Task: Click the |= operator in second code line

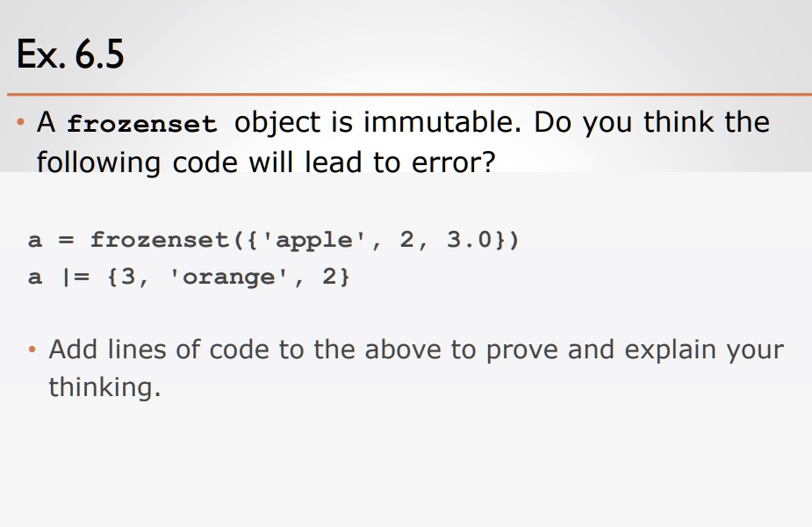Action: coord(75,277)
